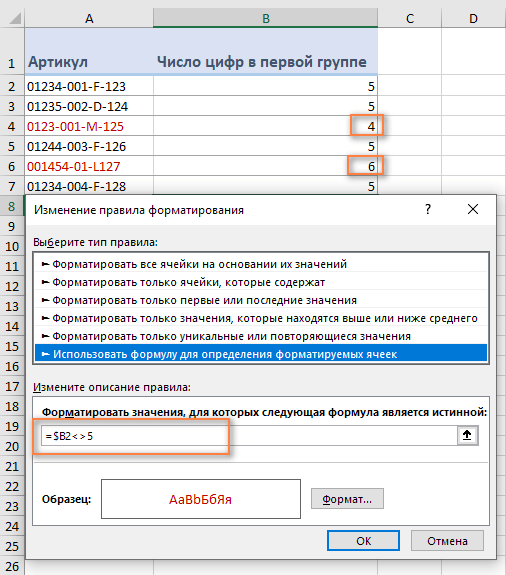Screen dimensions: 506x575
Task: Click red cell 001454-01-L127
Action: click(89, 166)
